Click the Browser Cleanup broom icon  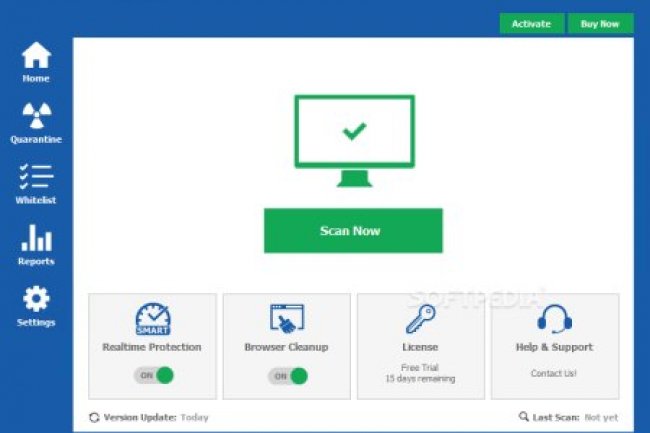click(286, 319)
